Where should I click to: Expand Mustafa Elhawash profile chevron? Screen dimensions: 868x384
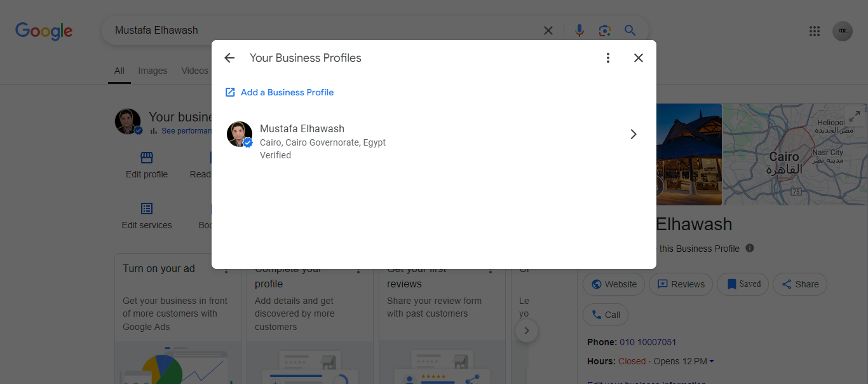[633, 134]
